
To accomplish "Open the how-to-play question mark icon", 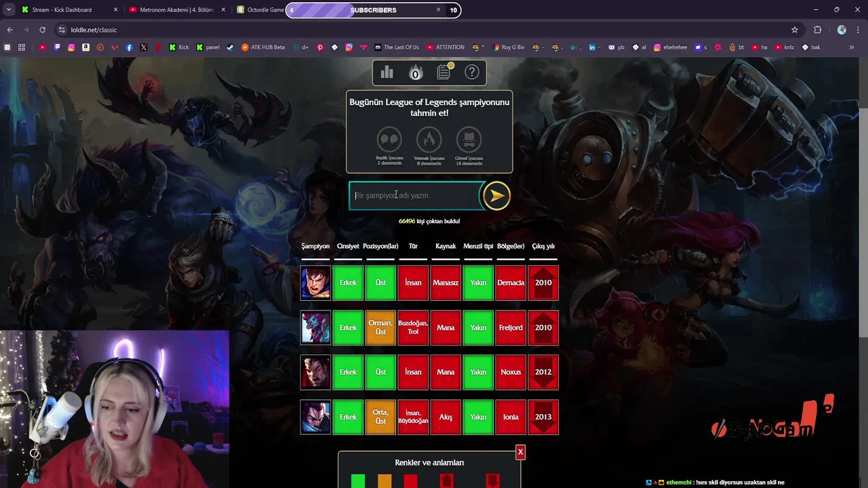I will [x=472, y=73].
